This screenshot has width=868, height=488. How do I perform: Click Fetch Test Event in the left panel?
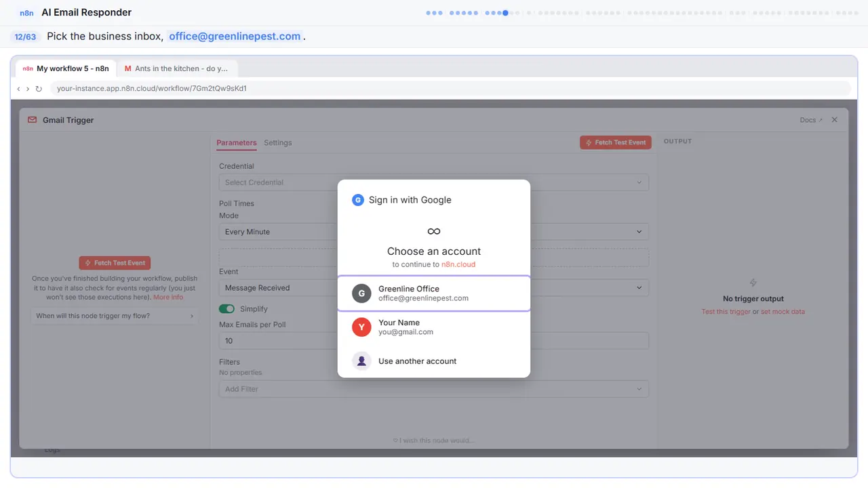[x=115, y=263]
